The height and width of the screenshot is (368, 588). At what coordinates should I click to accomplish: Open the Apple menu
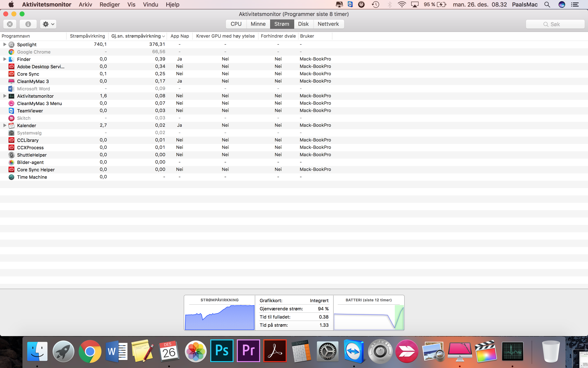click(x=11, y=4)
